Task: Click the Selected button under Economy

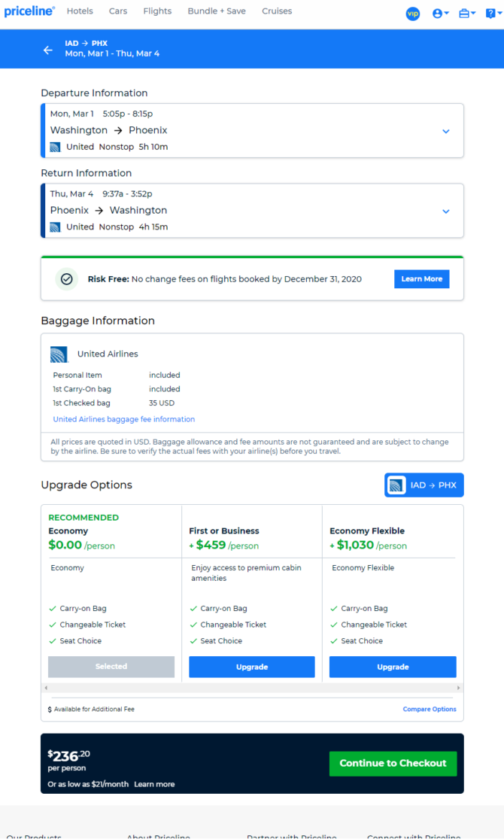Action: (x=111, y=667)
